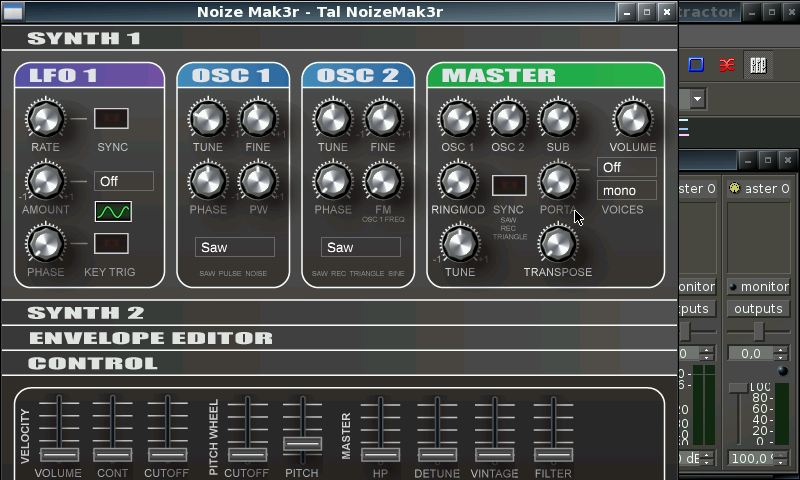The height and width of the screenshot is (480, 800).
Task: Click the Pitch Wheel PITCH slider
Action: pyautogui.click(x=303, y=443)
